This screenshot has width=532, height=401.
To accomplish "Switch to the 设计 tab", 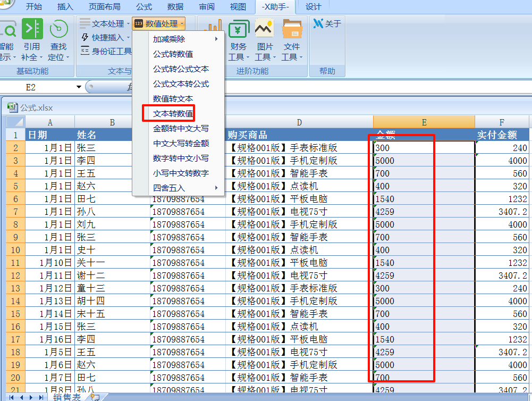I will [313, 6].
